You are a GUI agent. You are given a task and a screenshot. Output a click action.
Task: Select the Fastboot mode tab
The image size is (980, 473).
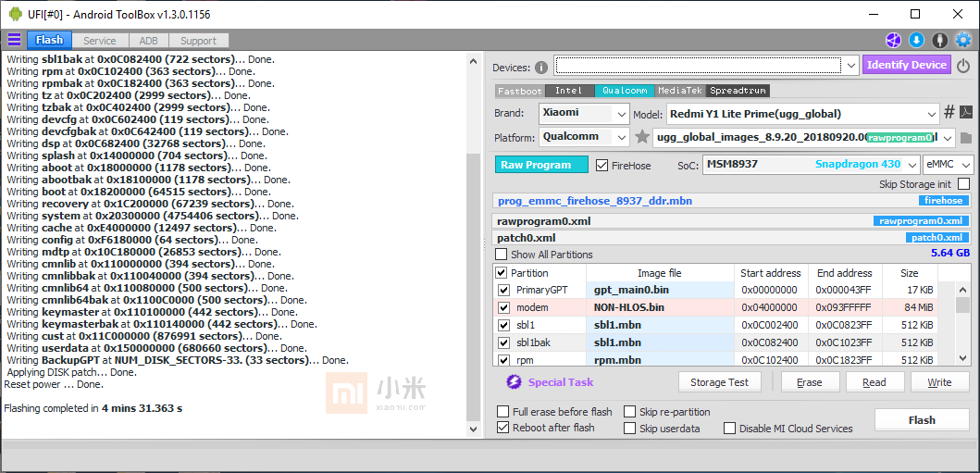(x=520, y=91)
